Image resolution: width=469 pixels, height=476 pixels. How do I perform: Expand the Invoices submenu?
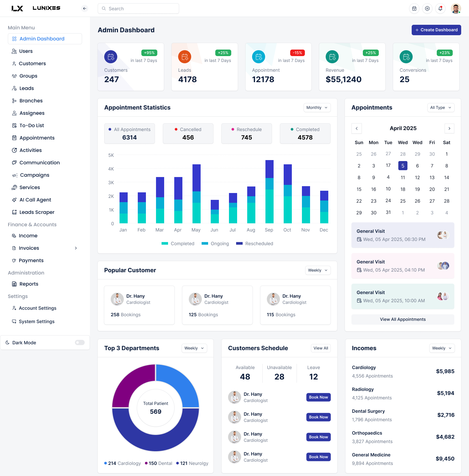pos(76,248)
